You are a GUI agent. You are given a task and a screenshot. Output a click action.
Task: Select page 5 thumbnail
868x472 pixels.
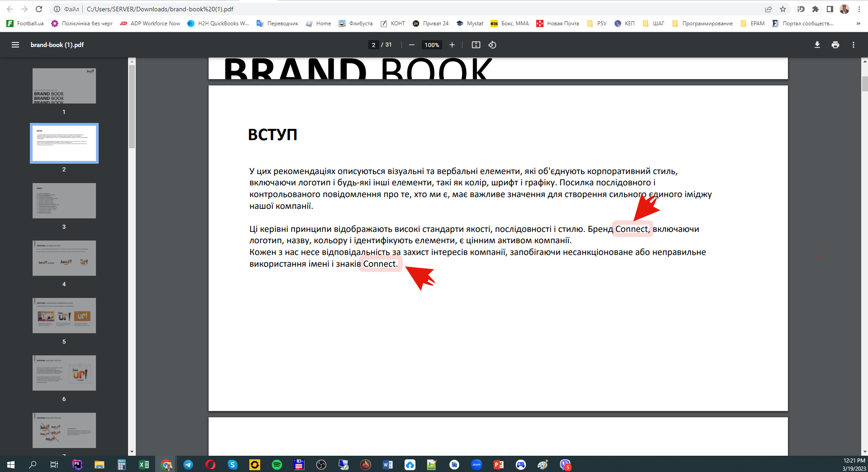point(64,316)
